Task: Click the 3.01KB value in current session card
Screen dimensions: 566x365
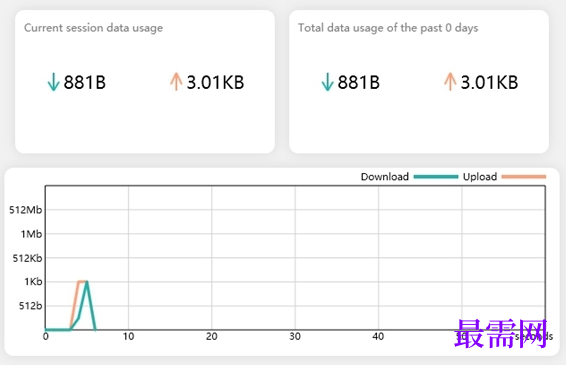Action: [215, 82]
